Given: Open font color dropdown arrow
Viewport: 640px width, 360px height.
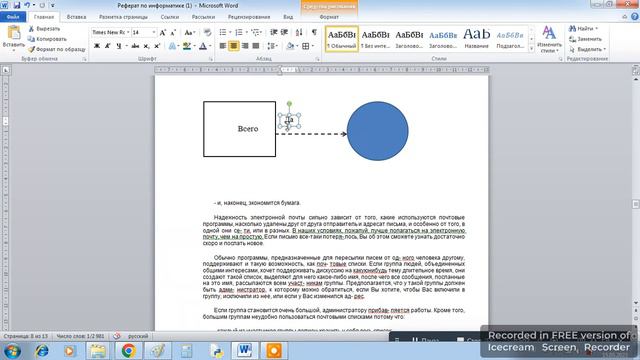Looking at the screenshot, I should tap(210, 46).
